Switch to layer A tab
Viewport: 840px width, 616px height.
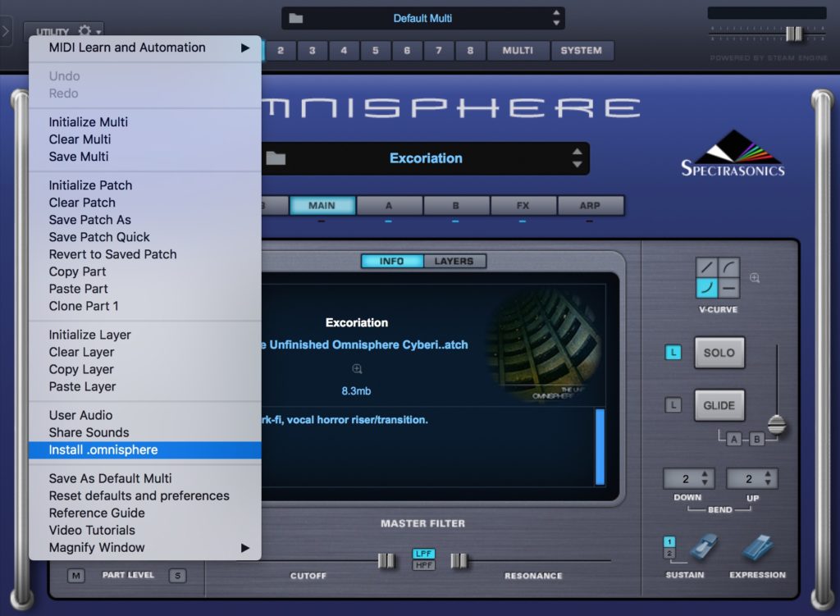pos(389,206)
